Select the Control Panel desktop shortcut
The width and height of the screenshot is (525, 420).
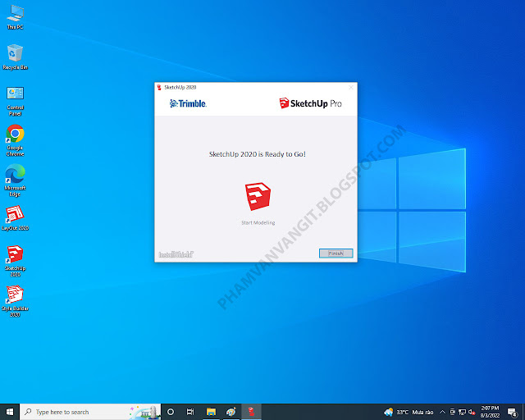[15, 101]
